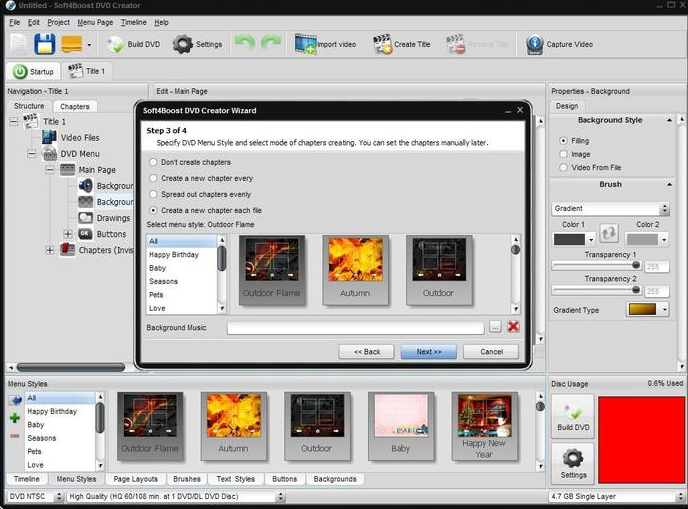
Task: Choose the Image background style option
Action: pyautogui.click(x=562, y=154)
